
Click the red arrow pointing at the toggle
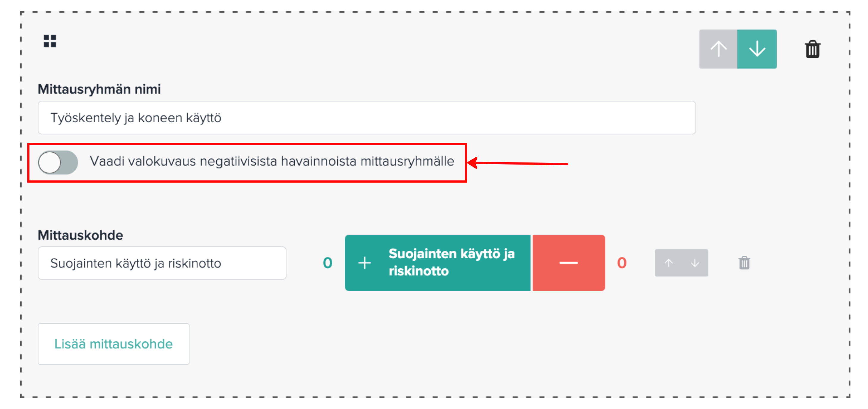pos(518,163)
